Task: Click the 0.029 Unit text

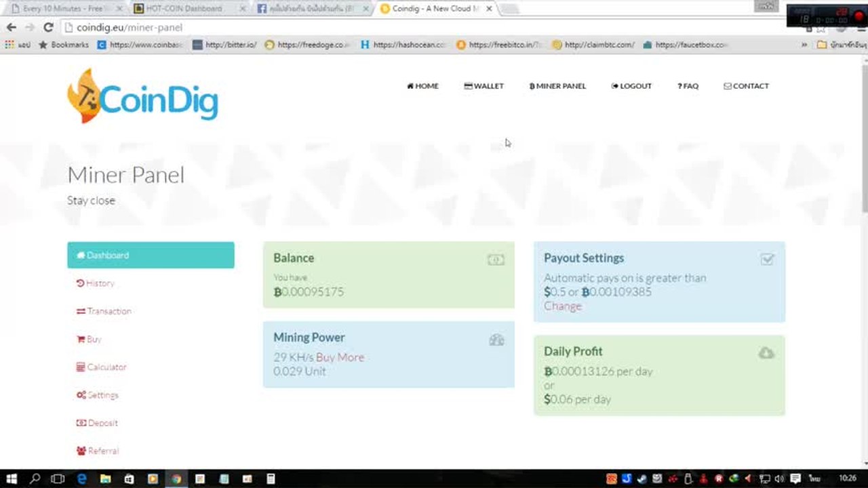Action: 300,371
